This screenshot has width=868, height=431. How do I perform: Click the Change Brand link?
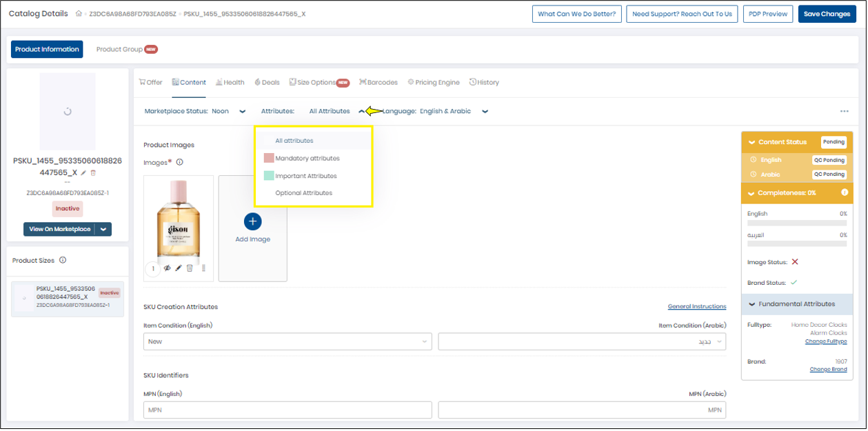point(828,369)
